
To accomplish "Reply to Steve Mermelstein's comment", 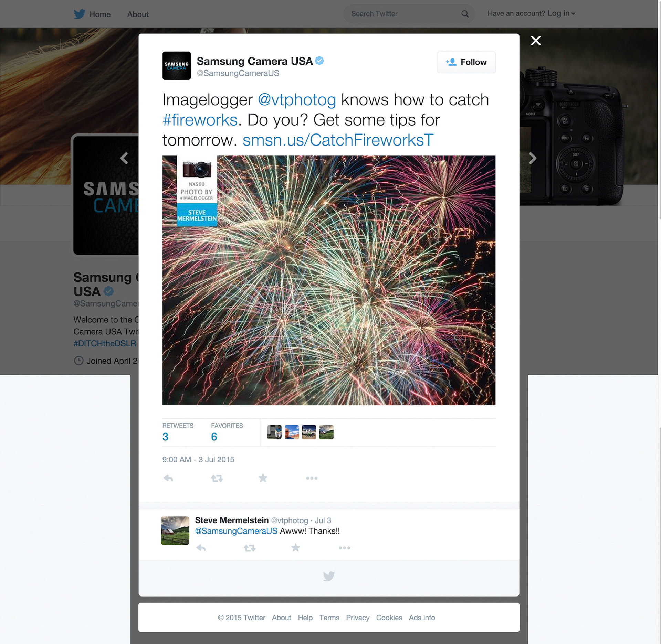I will click(x=201, y=548).
